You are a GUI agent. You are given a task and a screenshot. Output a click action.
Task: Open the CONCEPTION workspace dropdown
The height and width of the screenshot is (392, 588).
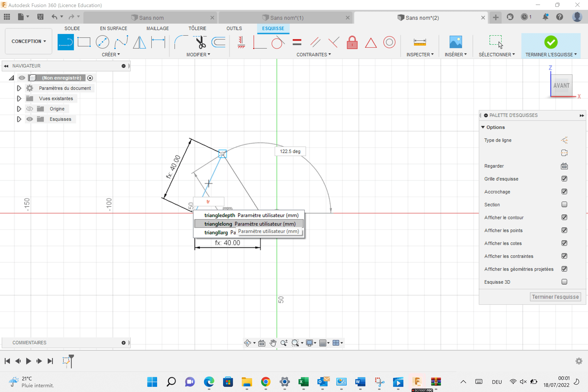pos(28,41)
